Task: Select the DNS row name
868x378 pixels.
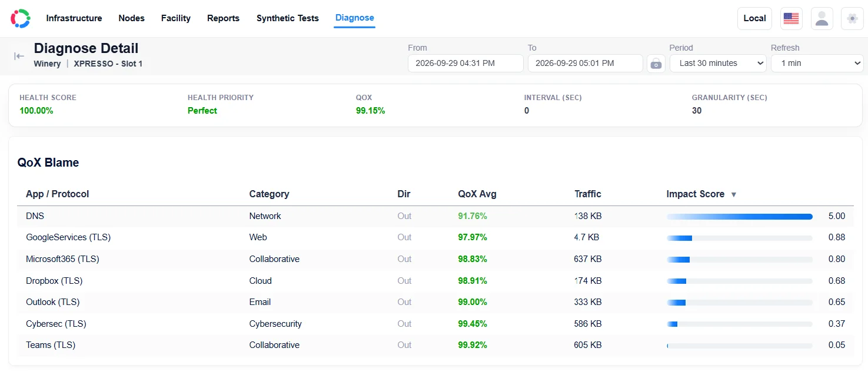Action: click(x=35, y=216)
